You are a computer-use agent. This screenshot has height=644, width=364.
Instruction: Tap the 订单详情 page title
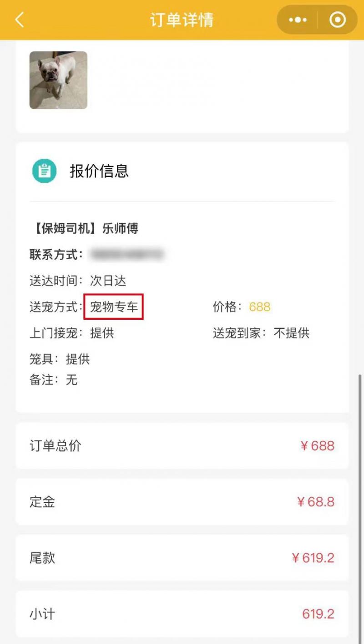pyautogui.click(x=182, y=20)
